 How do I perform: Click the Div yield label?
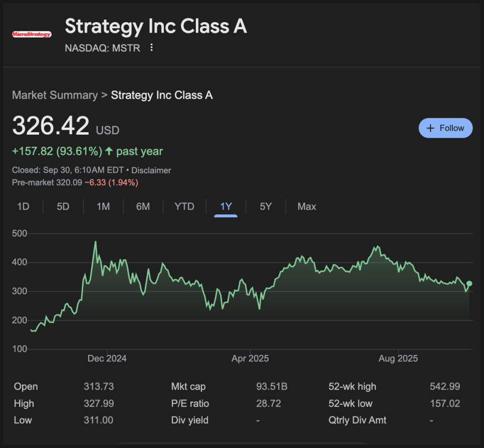tap(190, 420)
